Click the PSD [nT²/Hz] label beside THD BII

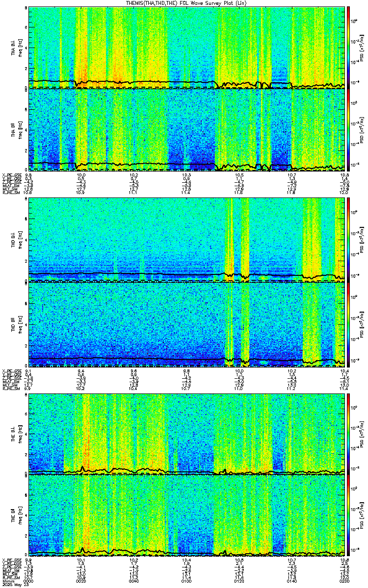click(x=363, y=324)
